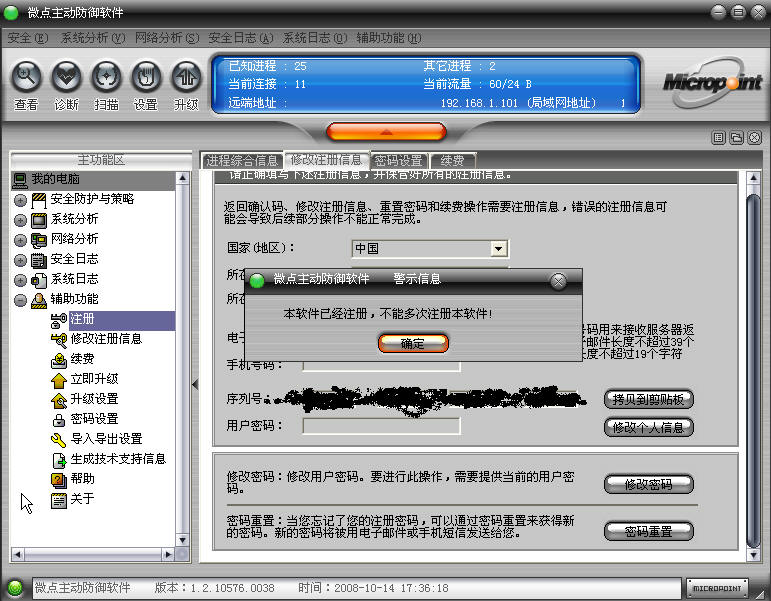Click the 升级 upgrade toolbar icon
This screenshot has width=771, height=601.
coord(186,76)
